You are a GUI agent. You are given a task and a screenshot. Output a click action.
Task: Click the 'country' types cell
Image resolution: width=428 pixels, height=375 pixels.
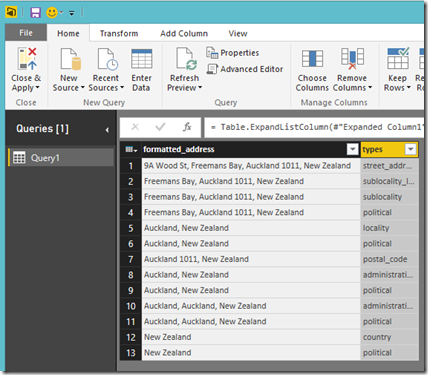[x=389, y=337]
